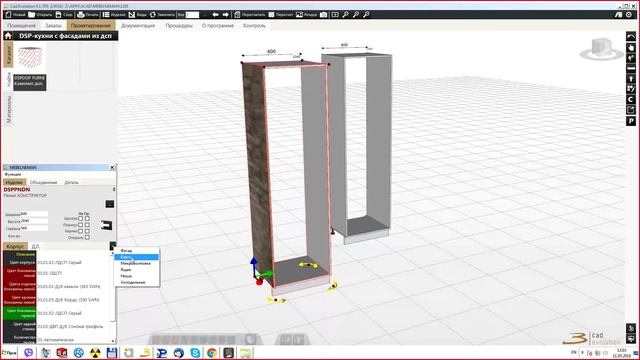Image resolution: width=640 pixels, height=360 pixels.
Task: Enable the Открыть checkbox
Action: 87,237
